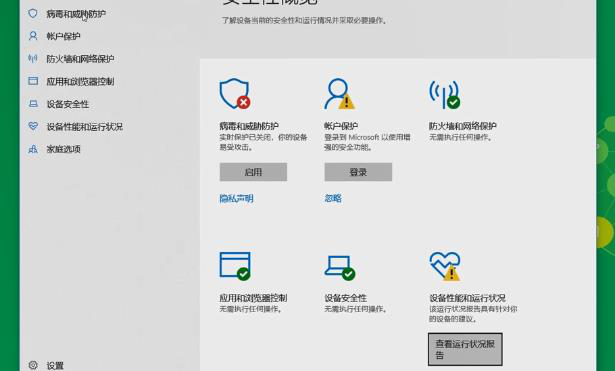Open the account protection person tile icon

339,93
